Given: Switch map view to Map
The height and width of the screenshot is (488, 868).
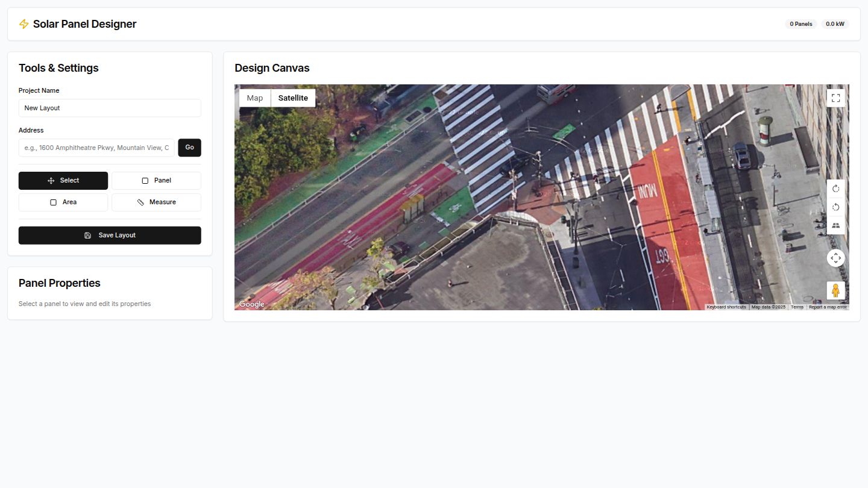Looking at the screenshot, I should (255, 98).
